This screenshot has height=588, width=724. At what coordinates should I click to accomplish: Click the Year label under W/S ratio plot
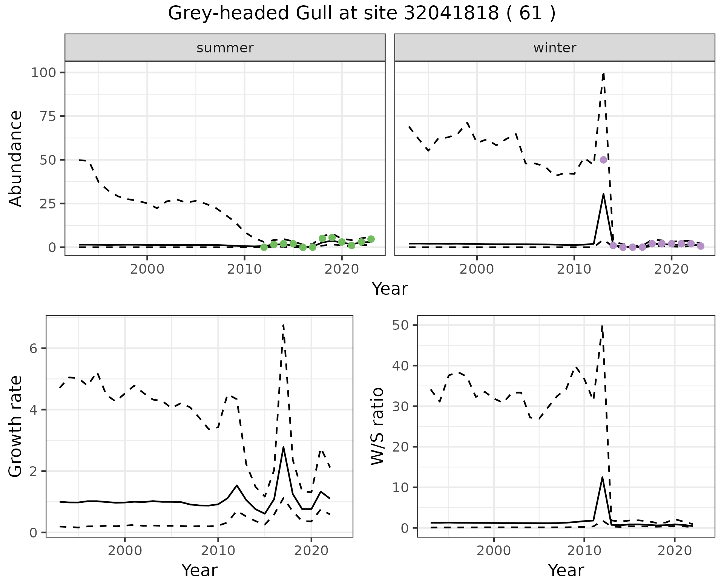click(566, 570)
